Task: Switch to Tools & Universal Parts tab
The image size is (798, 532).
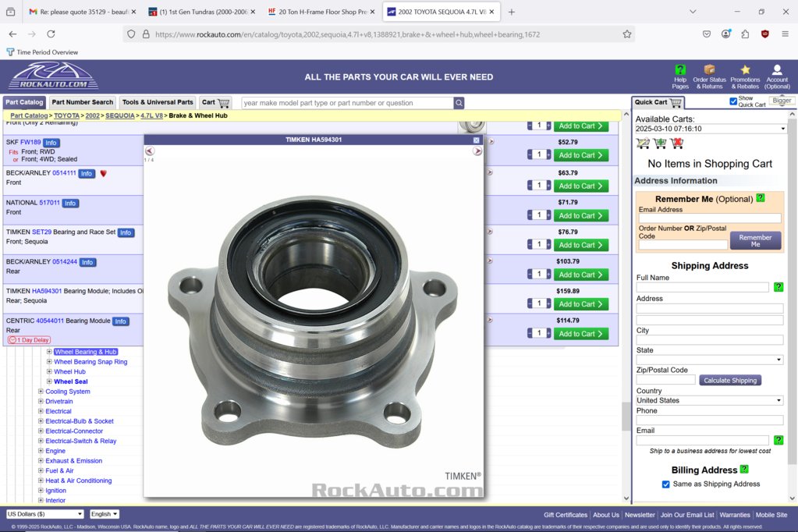Action: (x=158, y=102)
